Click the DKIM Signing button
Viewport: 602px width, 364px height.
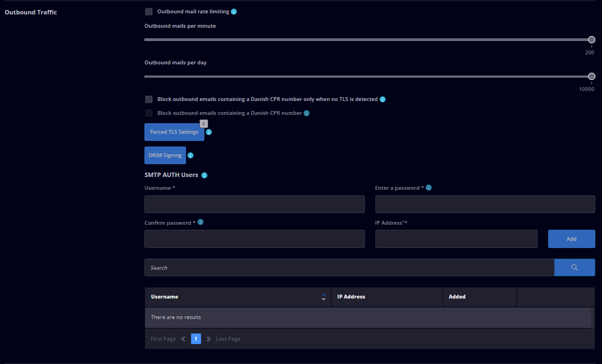(165, 155)
